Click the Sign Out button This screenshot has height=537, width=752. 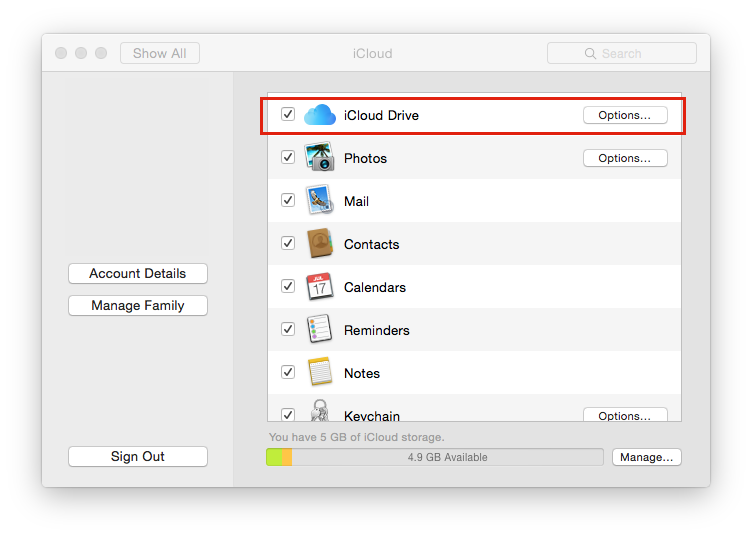click(138, 456)
